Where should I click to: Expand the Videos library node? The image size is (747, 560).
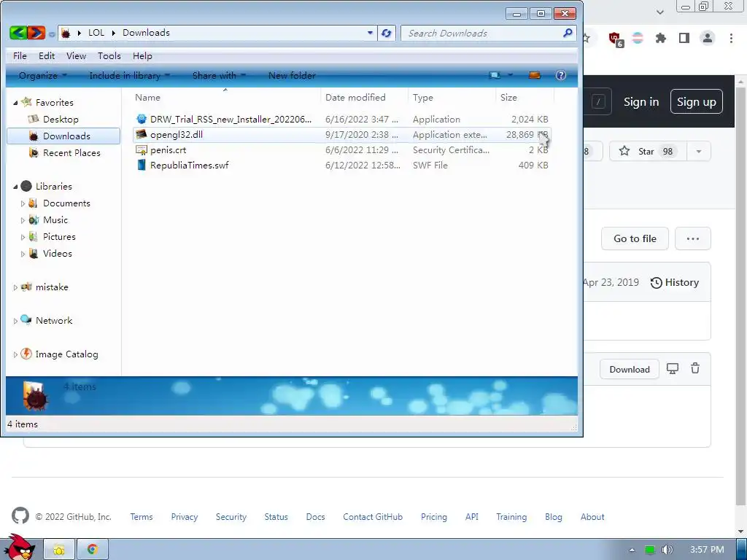tap(23, 254)
